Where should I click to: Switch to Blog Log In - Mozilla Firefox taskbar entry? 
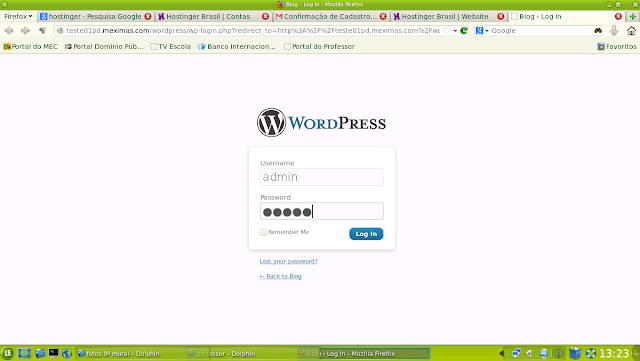(363, 354)
